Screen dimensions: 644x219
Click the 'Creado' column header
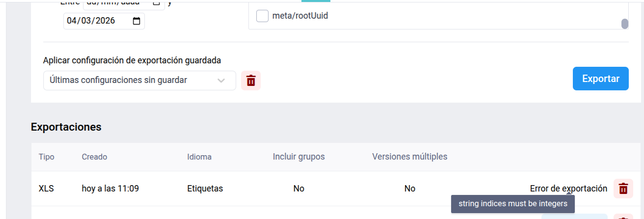(x=94, y=157)
